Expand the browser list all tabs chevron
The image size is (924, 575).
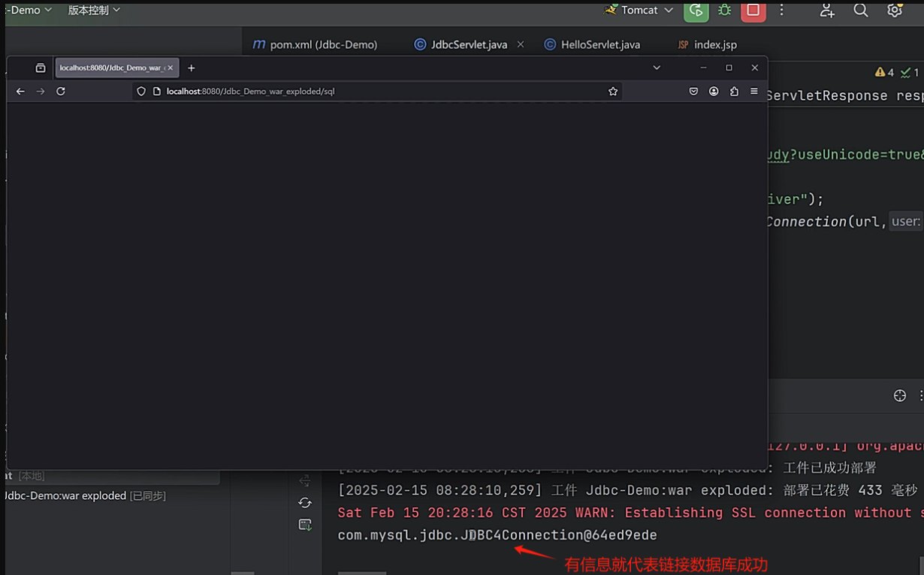[657, 68]
